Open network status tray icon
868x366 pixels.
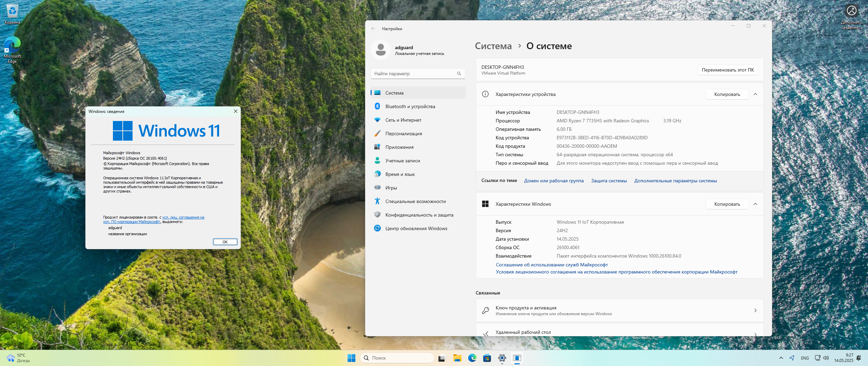tap(817, 358)
